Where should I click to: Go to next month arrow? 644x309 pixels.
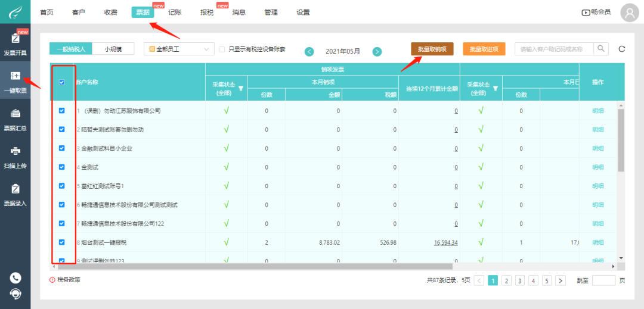point(377,52)
